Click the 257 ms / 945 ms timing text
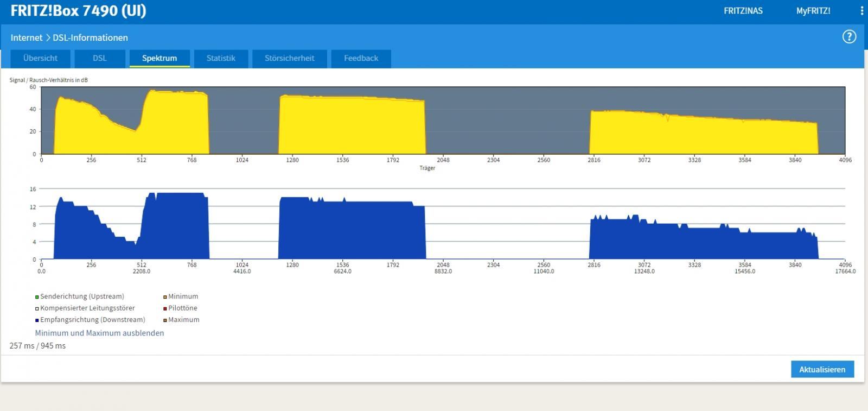The image size is (868, 411). point(37,346)
